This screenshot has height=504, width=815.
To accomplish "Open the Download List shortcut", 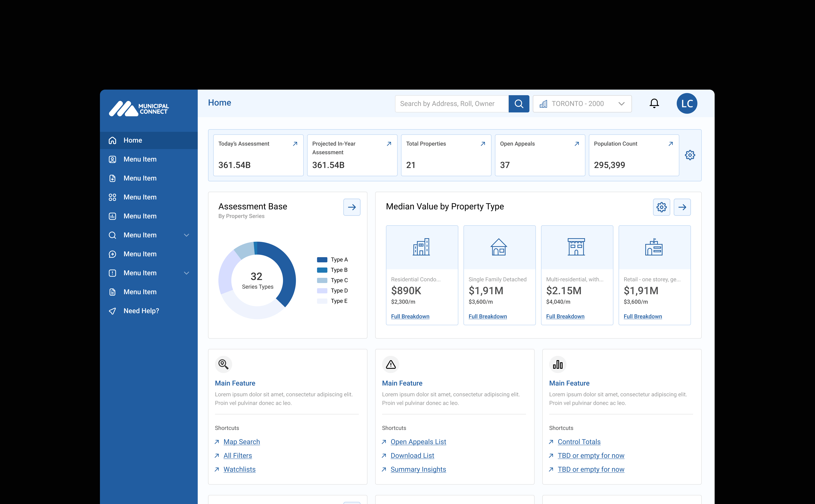I will tap(412, 456).
